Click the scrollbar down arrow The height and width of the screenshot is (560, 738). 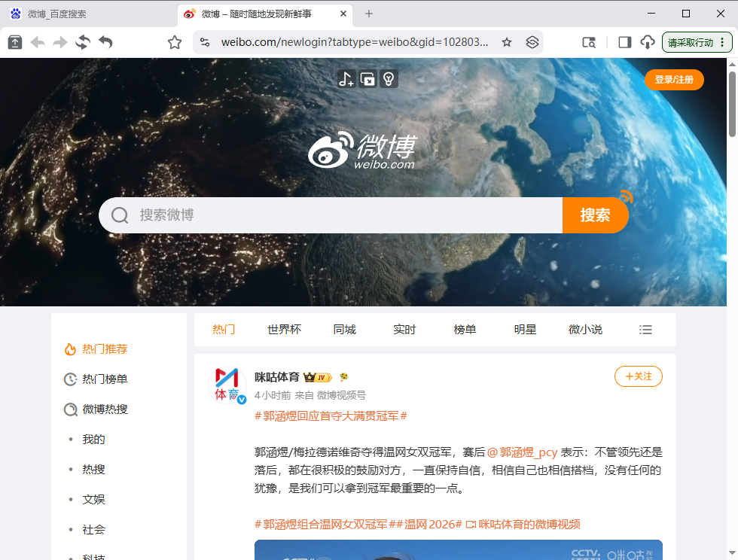point(732,553)
